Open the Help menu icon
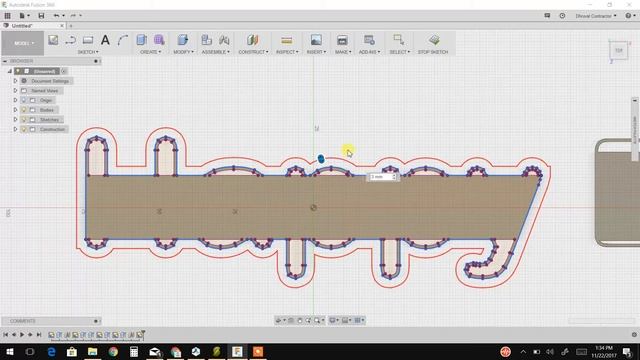Image resolution: width=640 pixels, height=360 pixels. coord(629,16)
